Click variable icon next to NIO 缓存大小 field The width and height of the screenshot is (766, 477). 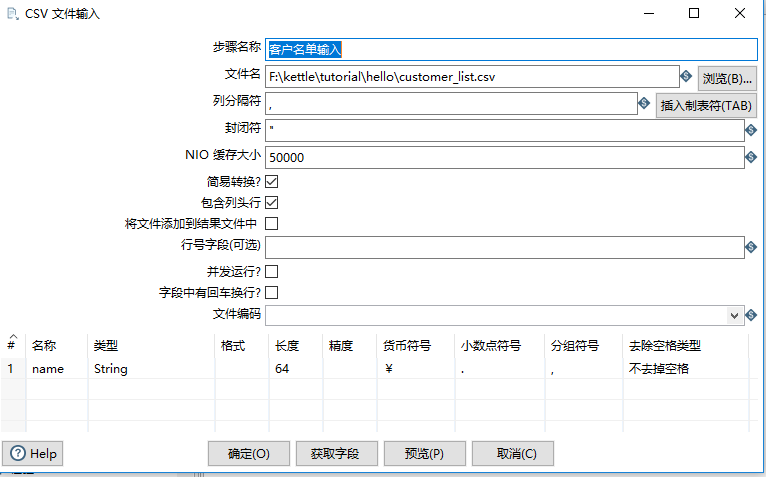751,157
